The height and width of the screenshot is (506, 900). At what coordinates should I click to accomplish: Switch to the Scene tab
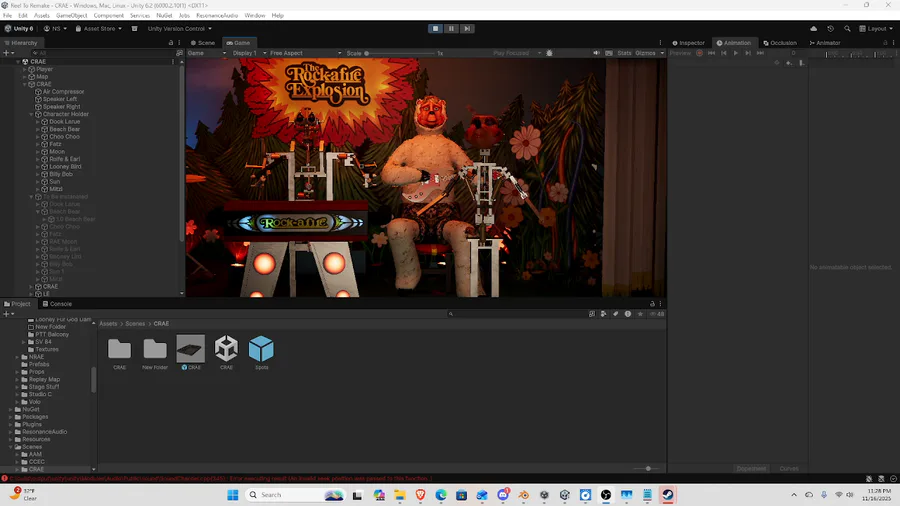coord(203,43)
